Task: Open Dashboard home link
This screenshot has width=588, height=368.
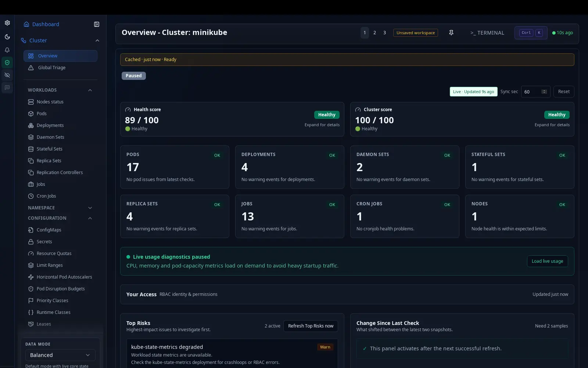Action: 42,24
